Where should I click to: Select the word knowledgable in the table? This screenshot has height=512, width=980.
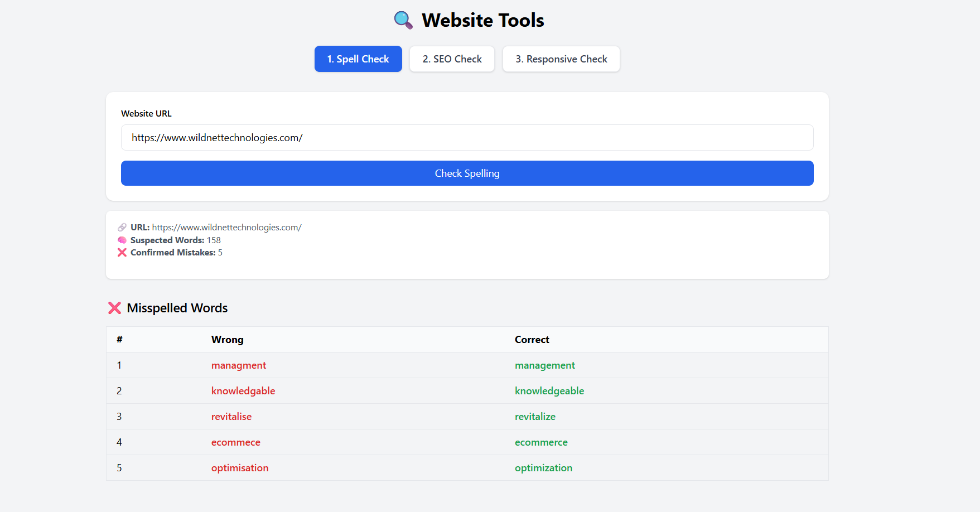(243, 390)
